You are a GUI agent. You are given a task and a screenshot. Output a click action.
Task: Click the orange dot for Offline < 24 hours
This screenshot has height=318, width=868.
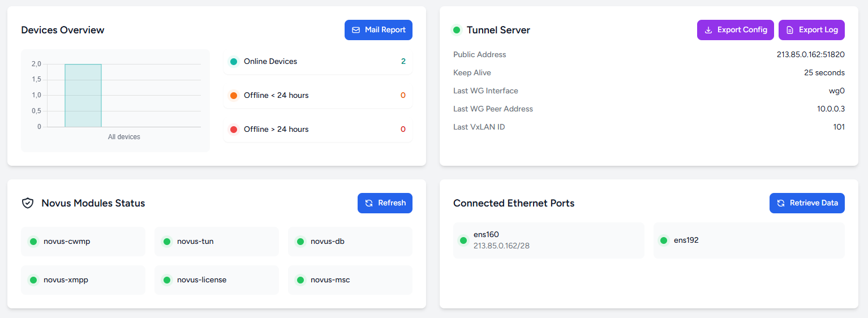(x=234, y=96)
